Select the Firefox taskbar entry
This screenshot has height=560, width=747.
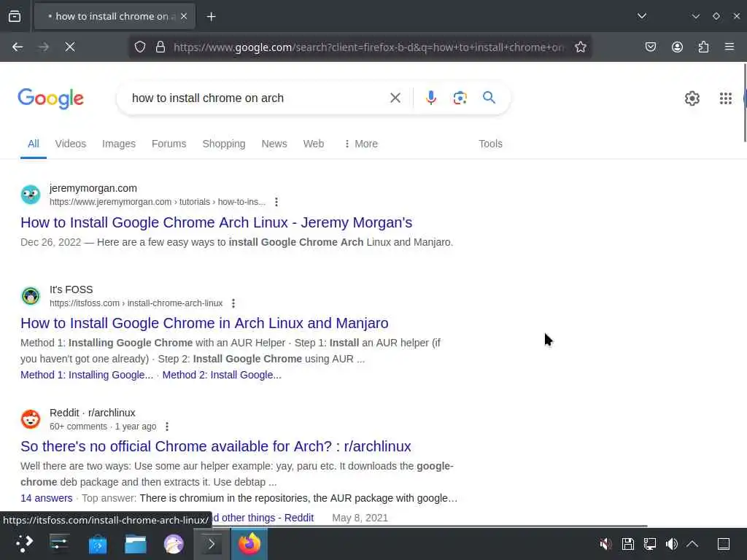pos(249,544)
